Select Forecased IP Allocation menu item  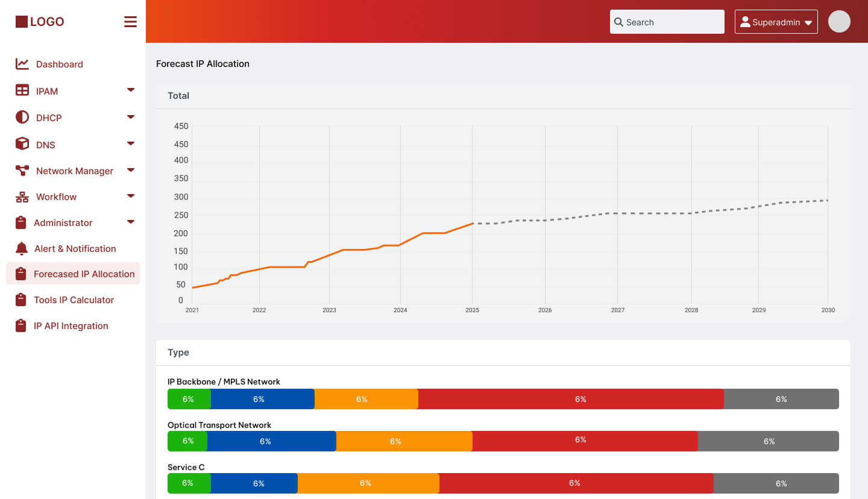[x=73, y=274]
